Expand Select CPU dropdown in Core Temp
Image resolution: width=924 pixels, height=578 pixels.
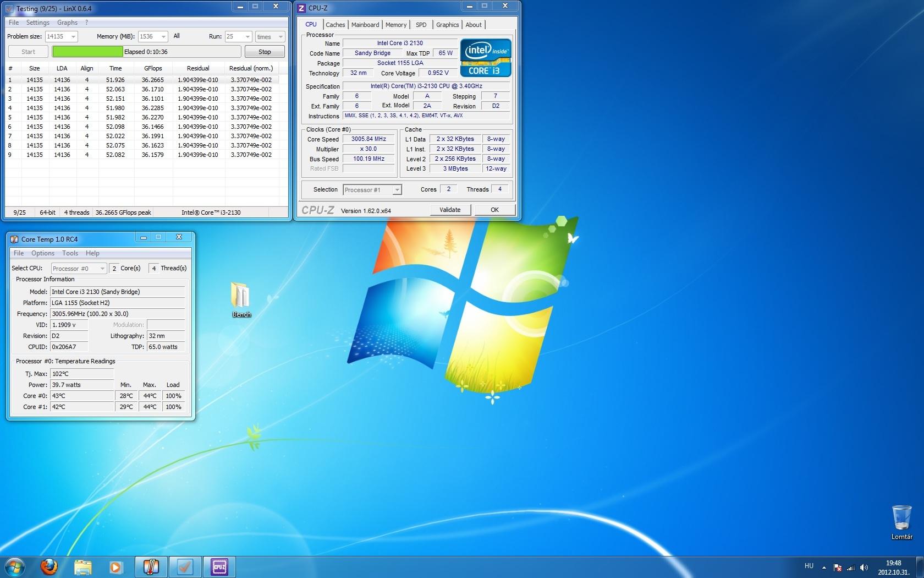pyautogui.click(x=102, y=269)
